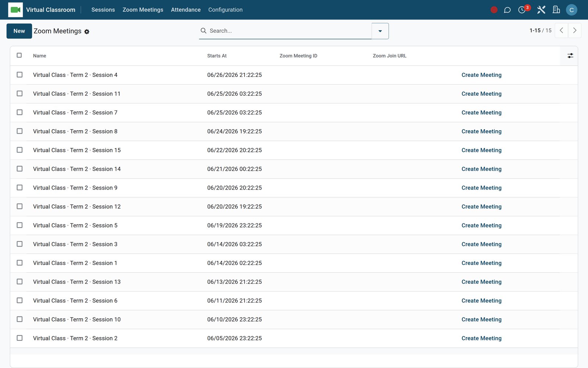The height and width of the screenshot is (368, 588).
Task: Open the Sessions menu
Action: 103,10
